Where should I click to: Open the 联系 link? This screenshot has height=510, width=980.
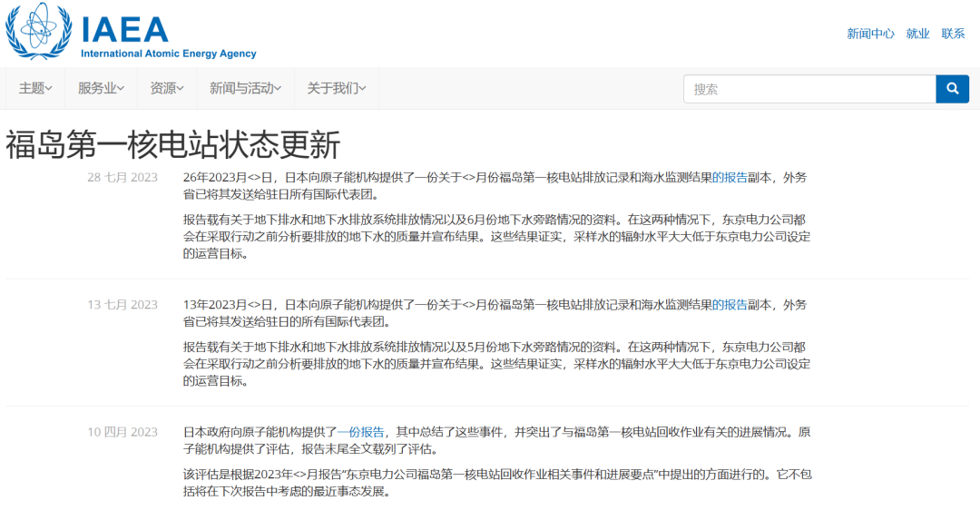tap(953, 34)
